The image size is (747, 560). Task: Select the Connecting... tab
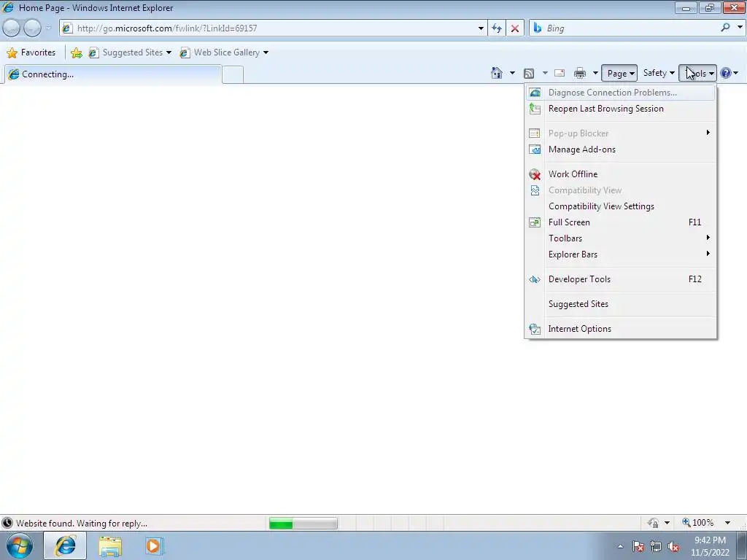[112, 74]
